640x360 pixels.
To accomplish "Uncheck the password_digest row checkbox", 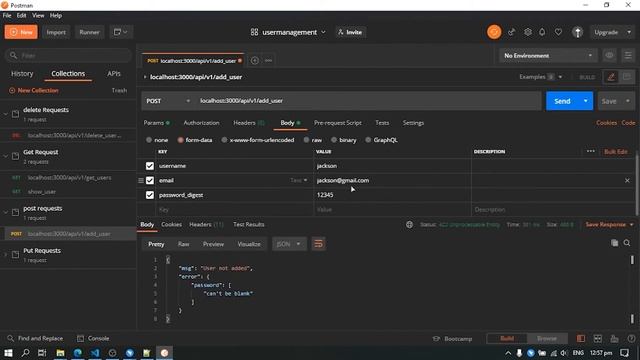I will click(150, 195).
